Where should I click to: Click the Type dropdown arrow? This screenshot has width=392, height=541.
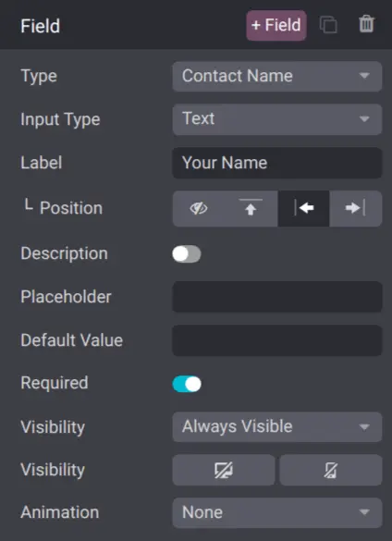point(364,76)
